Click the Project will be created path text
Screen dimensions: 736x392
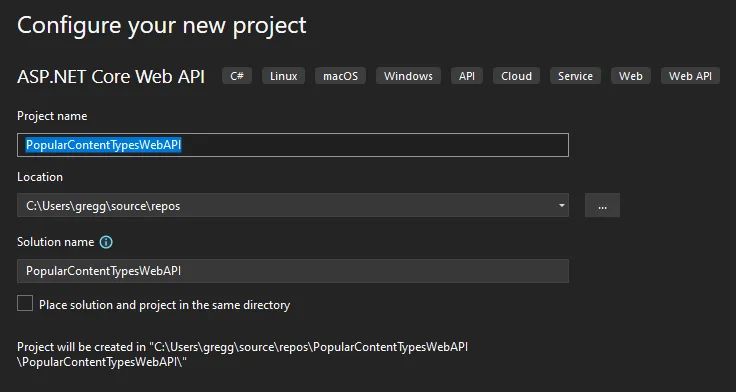tap(242, 354)
